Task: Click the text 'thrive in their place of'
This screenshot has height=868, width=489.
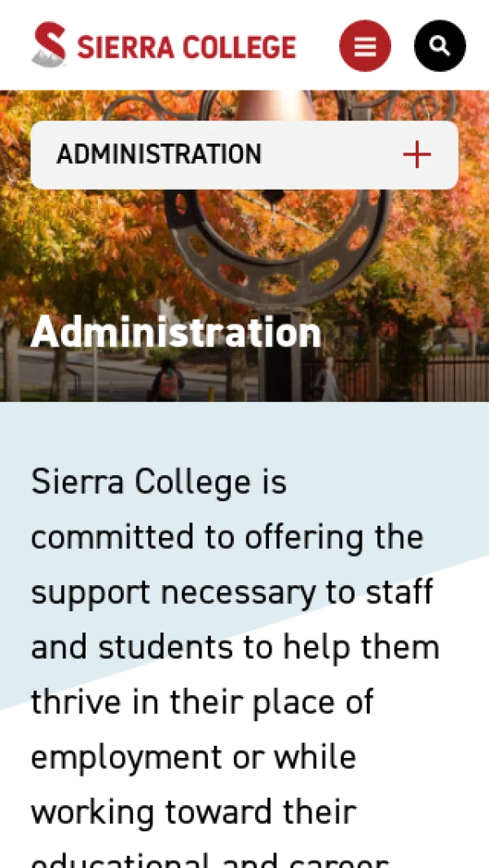Action: click(202, 703)
